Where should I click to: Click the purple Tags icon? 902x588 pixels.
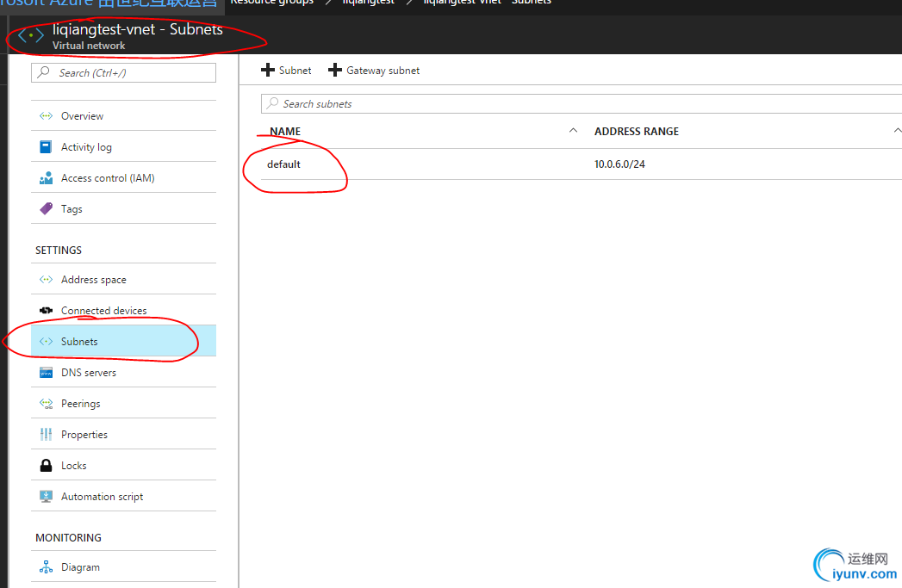coord(46,208)
